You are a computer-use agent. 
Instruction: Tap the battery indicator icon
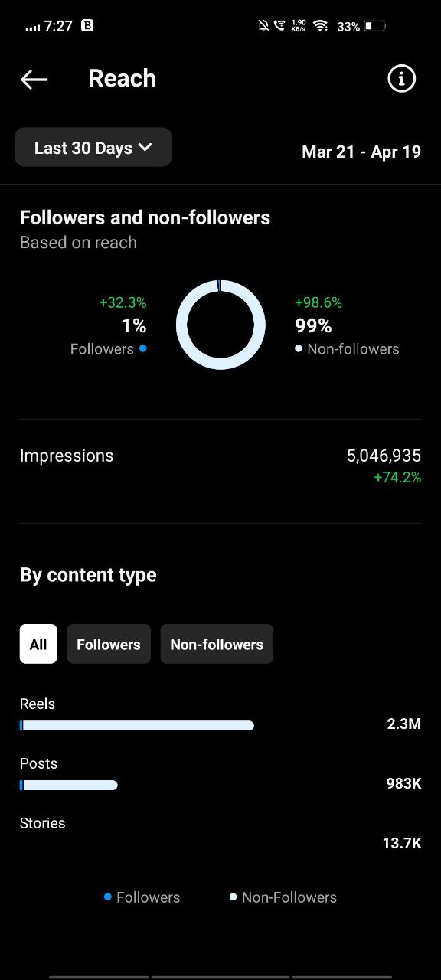pos(374,26)
